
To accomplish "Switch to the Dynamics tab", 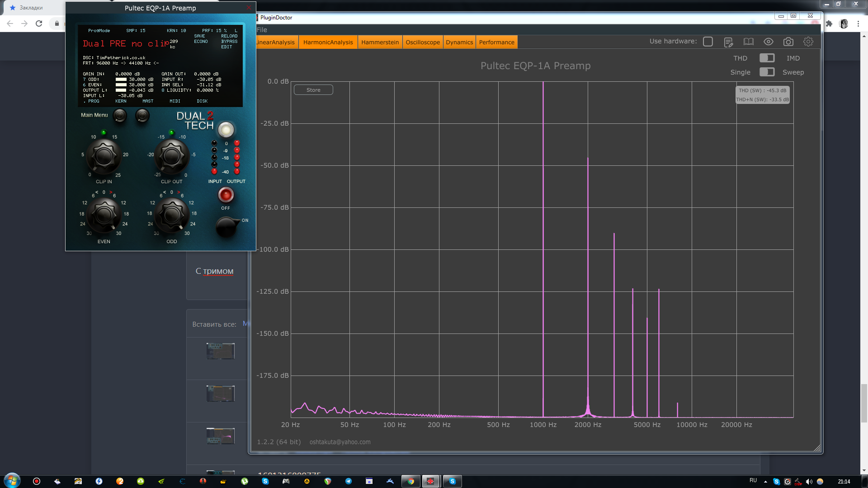I will pos(459,42).
